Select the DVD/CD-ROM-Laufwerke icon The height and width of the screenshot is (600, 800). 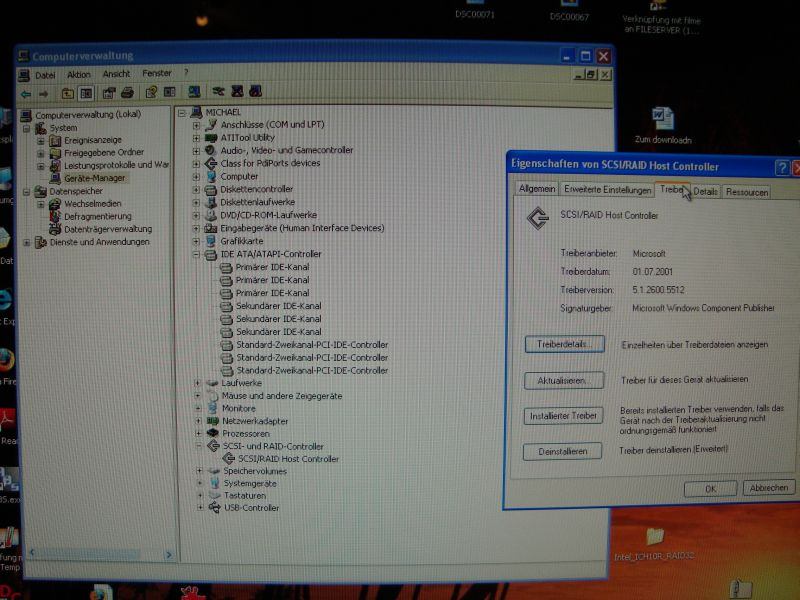pos(211,215)
